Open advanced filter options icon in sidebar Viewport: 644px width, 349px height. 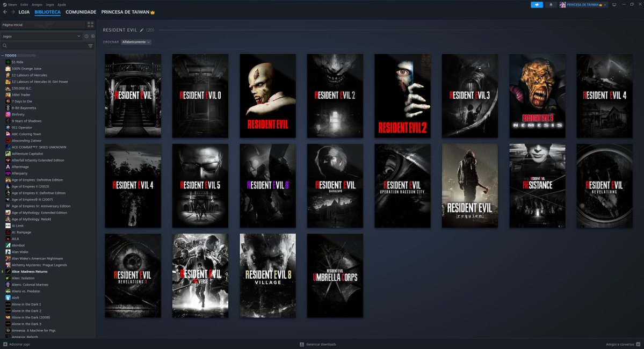[90, 46]
